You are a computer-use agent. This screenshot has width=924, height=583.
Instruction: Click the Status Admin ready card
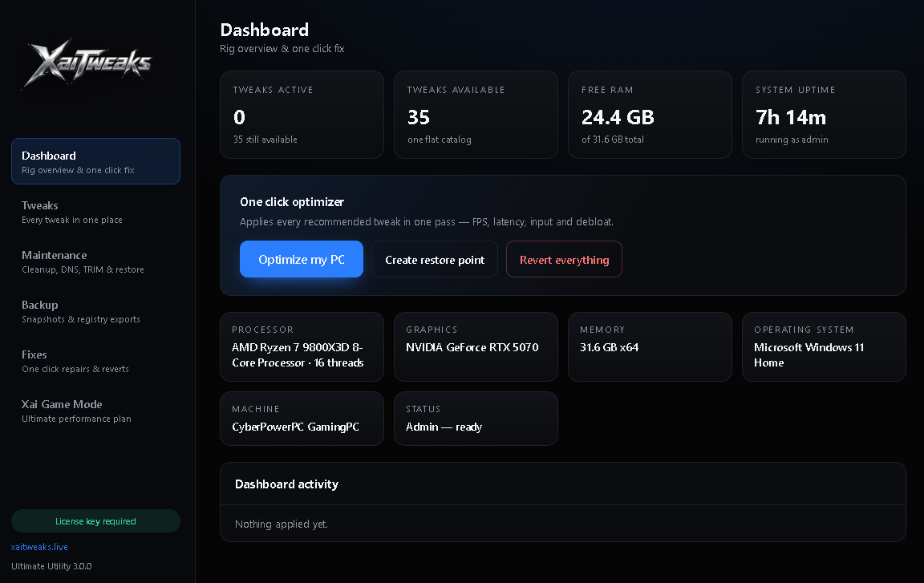pyautogui.click(x=476, y=419)
